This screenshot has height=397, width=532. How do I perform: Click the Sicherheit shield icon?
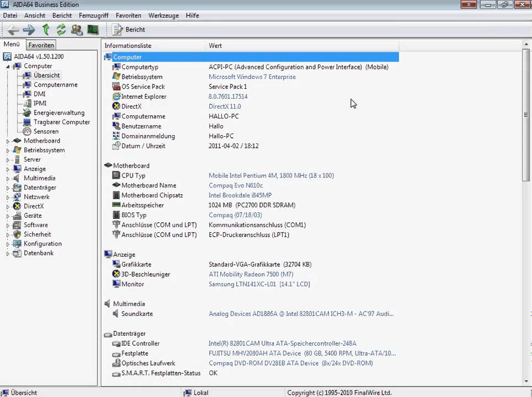click(17, 234)
